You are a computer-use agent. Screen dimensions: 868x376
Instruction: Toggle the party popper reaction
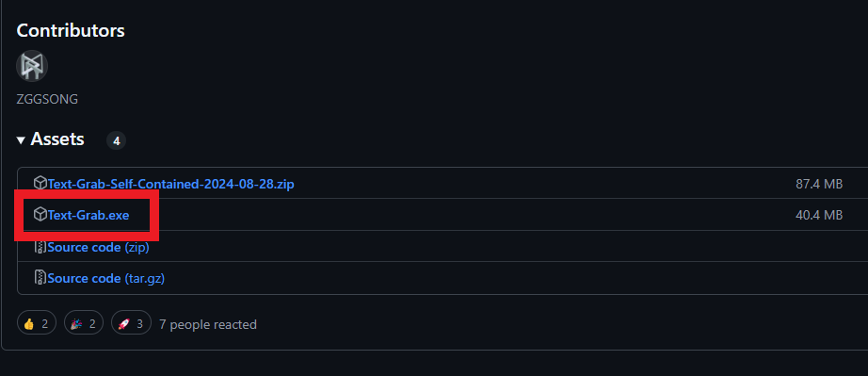(x=84, y=323)
